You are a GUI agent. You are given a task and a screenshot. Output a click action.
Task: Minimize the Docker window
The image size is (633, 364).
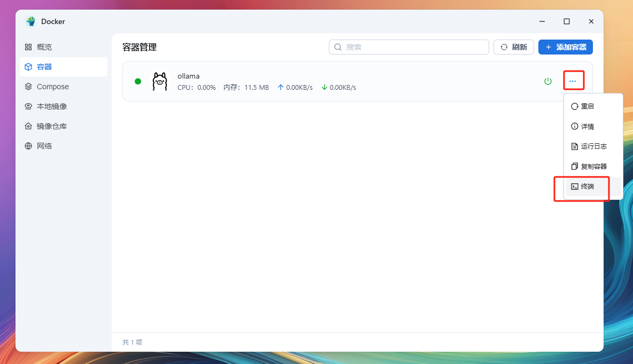coord(542,21)
